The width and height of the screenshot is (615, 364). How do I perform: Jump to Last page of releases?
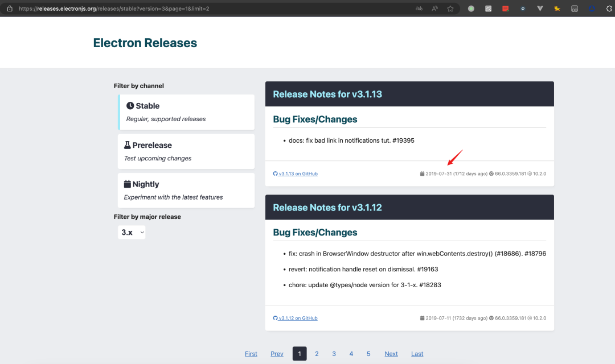click(417, 354)
